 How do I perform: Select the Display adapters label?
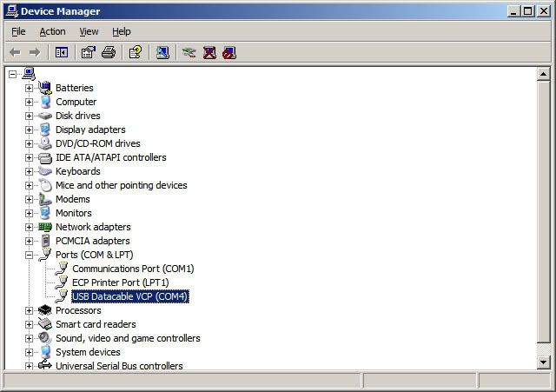click(90, 130)
